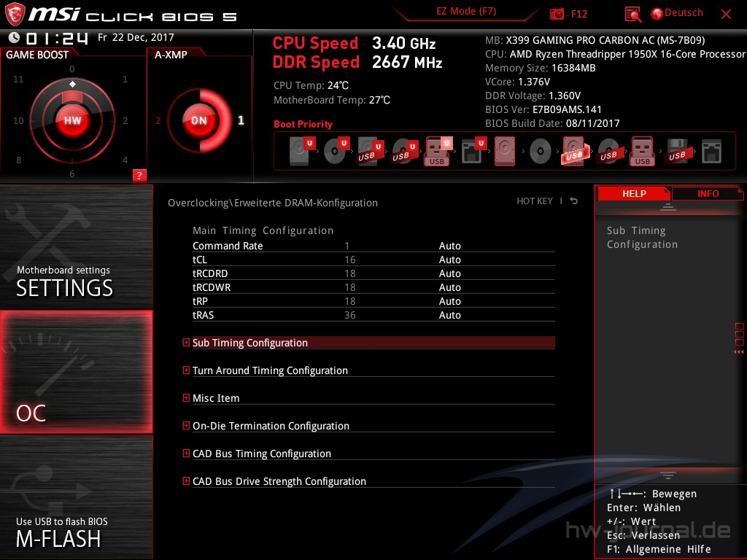The width and height of the screenshot is (747, 560).
Task: Click the red question mark help icon
Action: point(139,175)
